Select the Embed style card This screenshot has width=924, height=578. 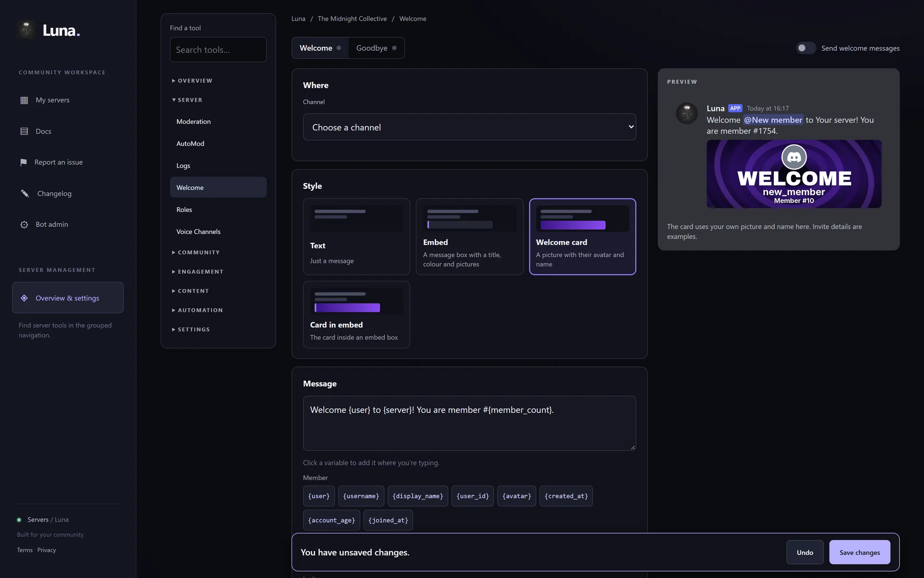tap(470, 236)
